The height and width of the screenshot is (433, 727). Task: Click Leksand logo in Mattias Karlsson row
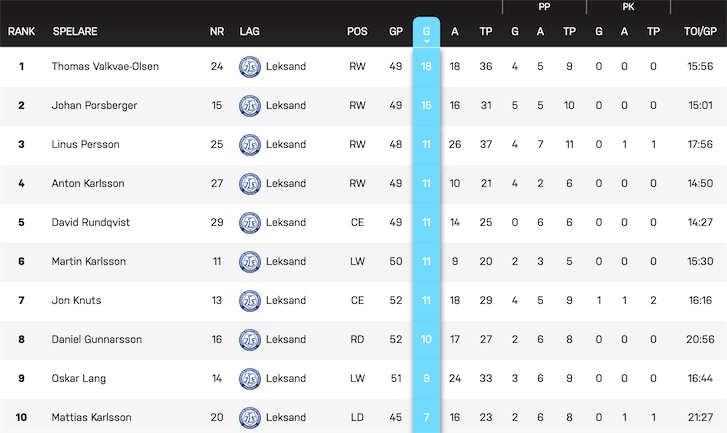249,417
